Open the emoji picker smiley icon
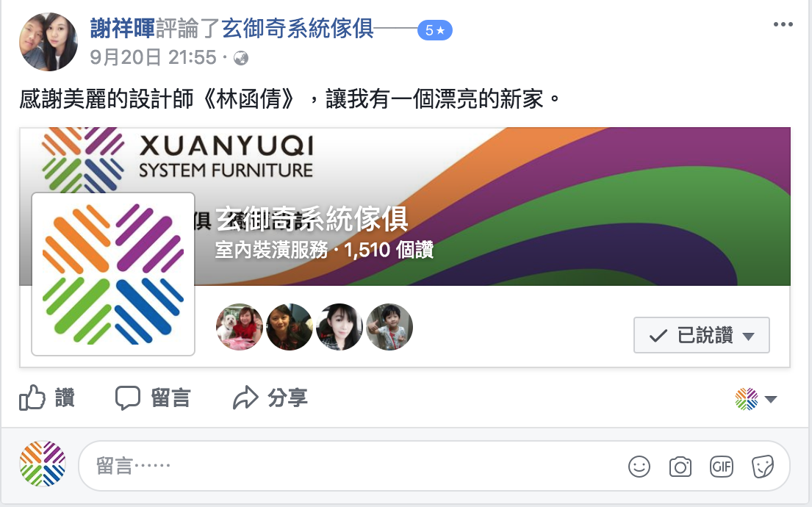This screenshot has width=812, height=507. pyautogui.click(x=639, y=467)
